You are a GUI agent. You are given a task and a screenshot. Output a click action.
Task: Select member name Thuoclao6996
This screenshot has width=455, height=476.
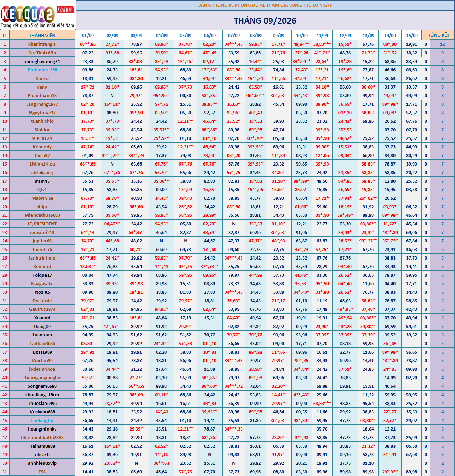tap(42, 403)
